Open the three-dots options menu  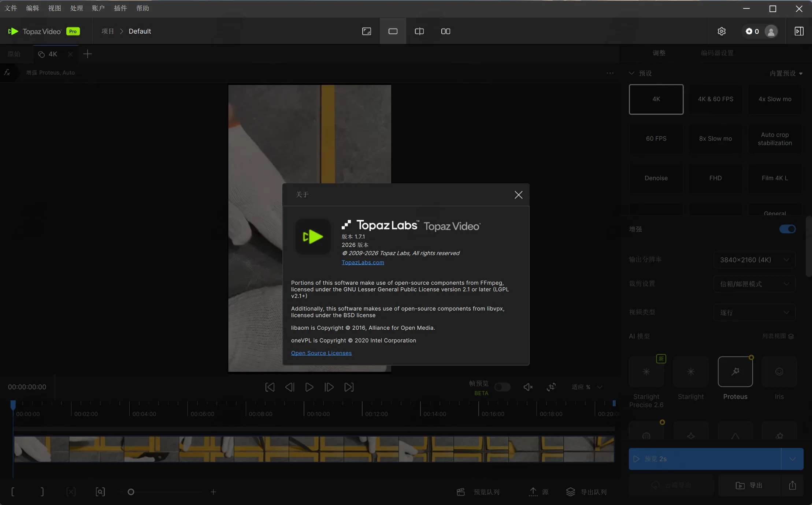(610, 73)
